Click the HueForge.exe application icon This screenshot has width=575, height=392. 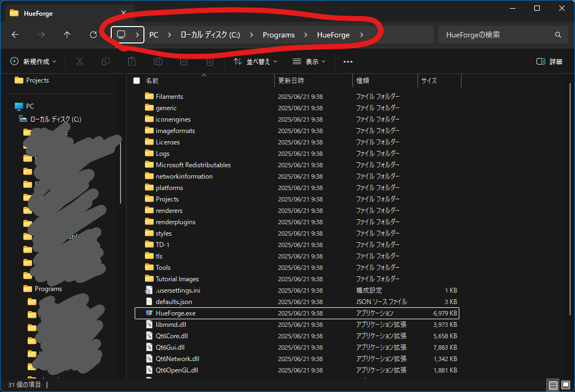150,313
